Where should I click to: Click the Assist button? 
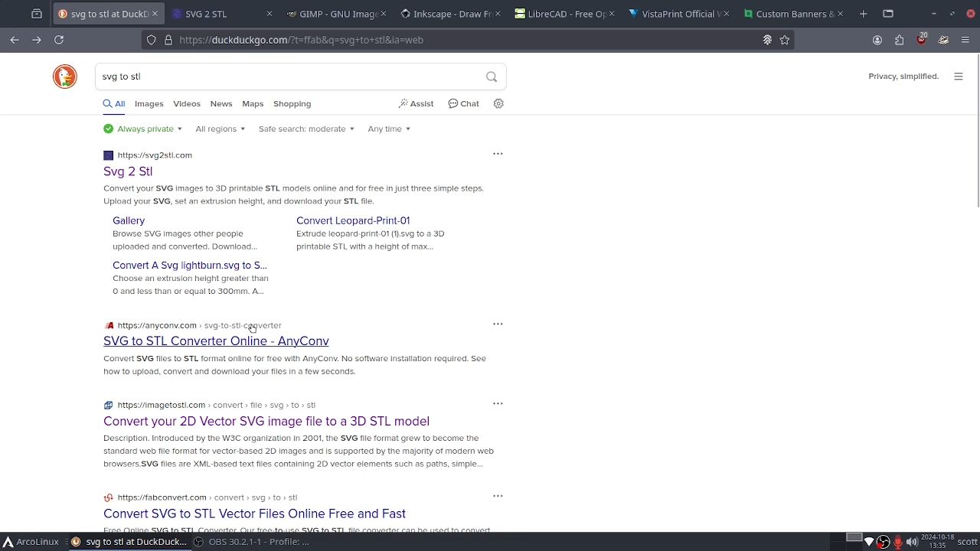(x=416, y=104)
